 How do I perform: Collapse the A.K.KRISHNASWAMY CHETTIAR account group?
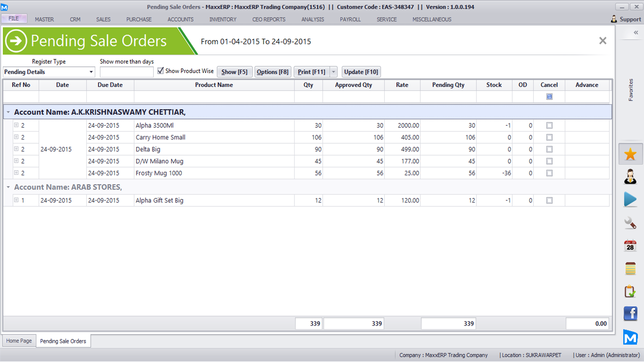(x=8, y=112)
